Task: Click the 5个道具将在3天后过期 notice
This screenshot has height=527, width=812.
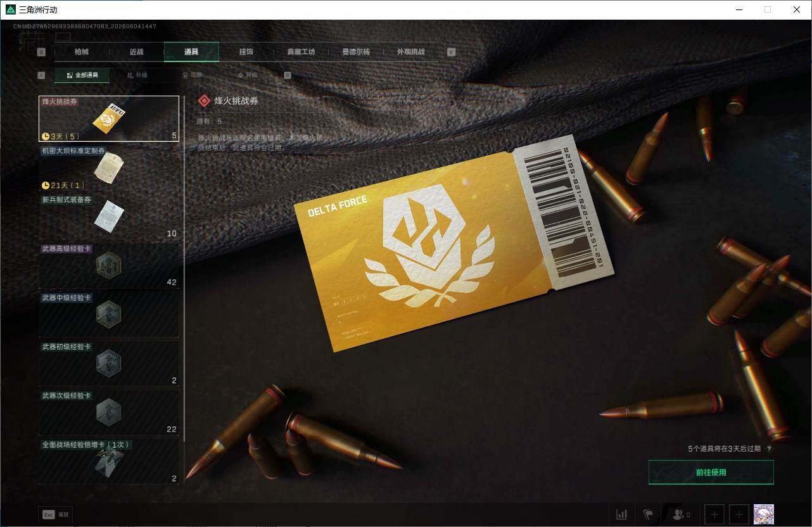Action: [x=725, y=448]
